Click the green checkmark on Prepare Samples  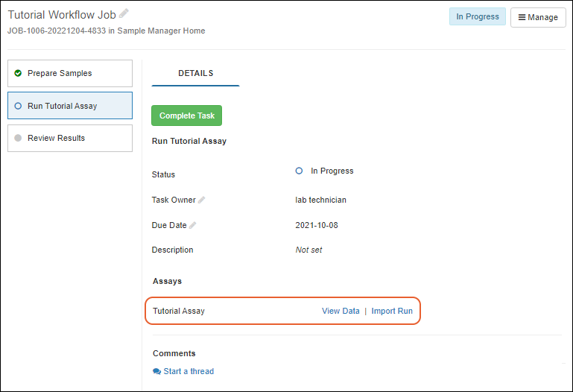pos(18,73)
